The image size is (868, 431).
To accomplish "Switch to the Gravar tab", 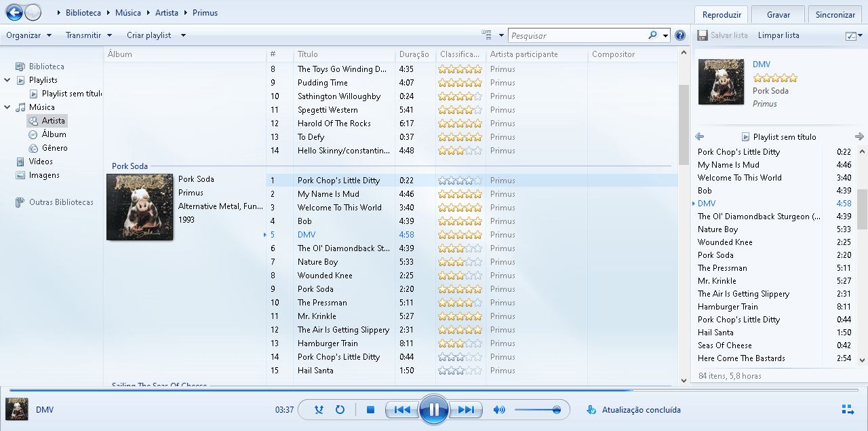I will coord(778,14).
